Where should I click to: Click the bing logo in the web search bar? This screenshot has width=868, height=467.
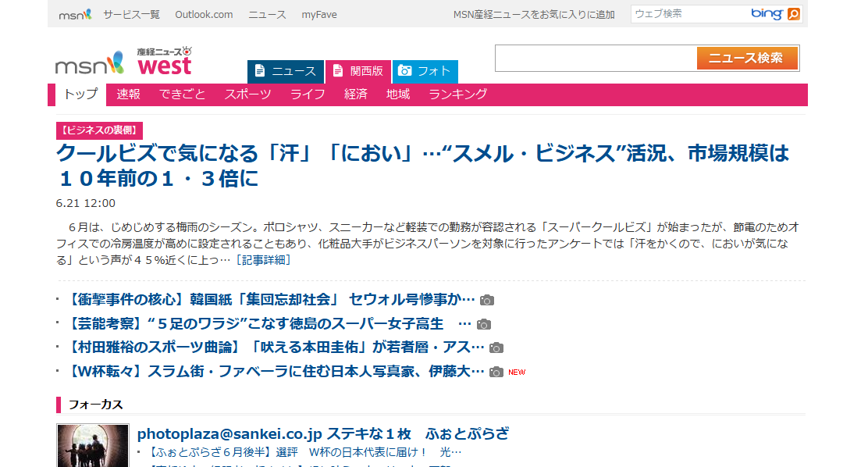click(x=766, y=13)
